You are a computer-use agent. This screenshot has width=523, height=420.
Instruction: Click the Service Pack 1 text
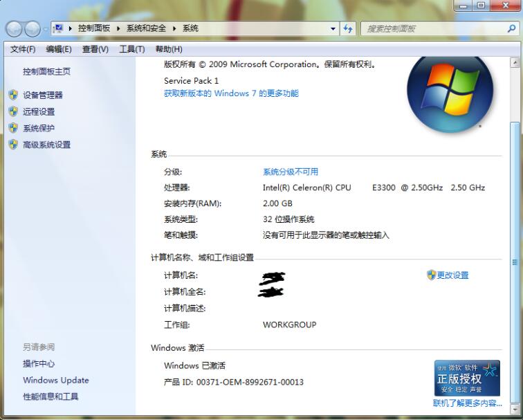tap(191, 81)
